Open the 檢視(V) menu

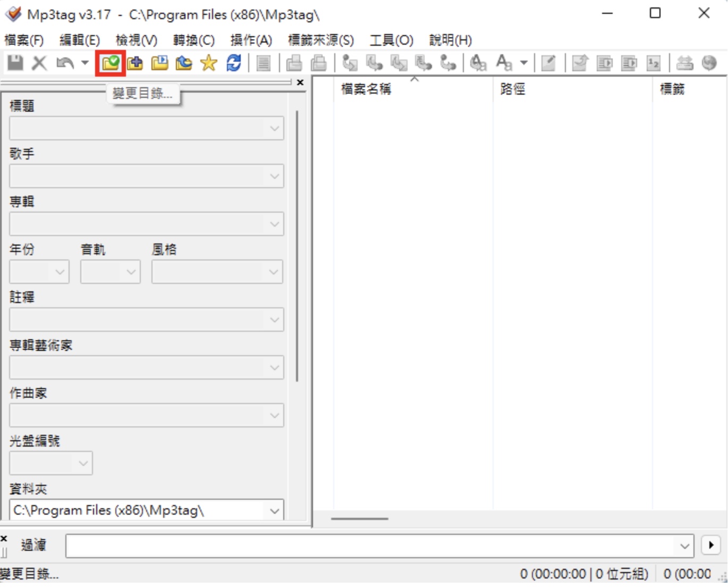click(x=137, y=40)
